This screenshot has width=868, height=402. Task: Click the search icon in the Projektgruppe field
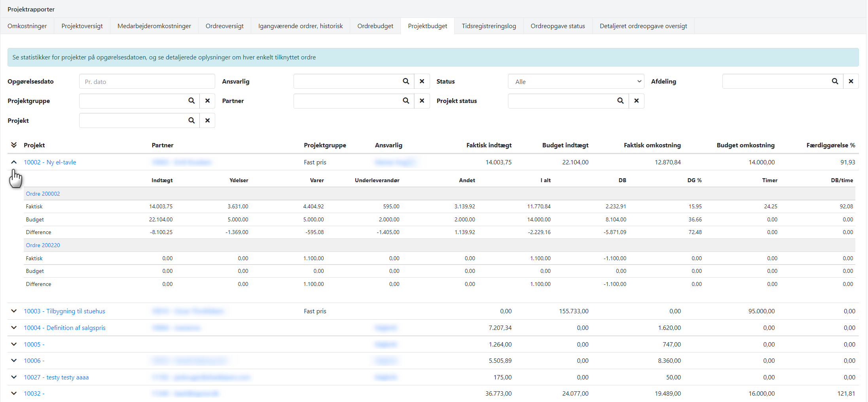point(191,101)
